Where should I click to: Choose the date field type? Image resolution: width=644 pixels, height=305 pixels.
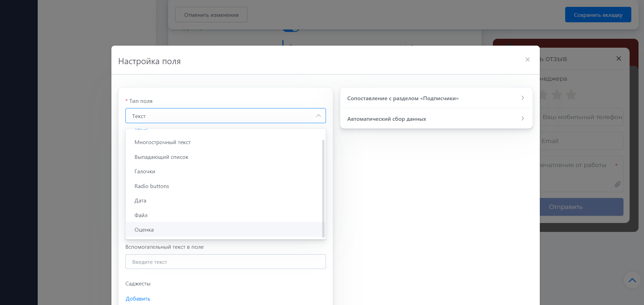140,201
